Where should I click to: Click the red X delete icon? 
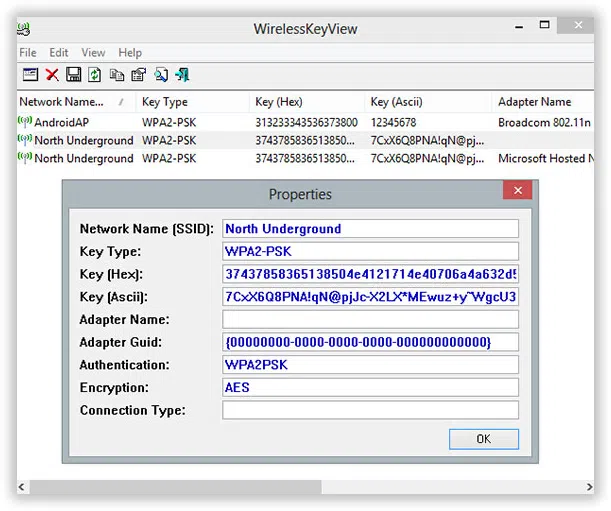[52, 74]
